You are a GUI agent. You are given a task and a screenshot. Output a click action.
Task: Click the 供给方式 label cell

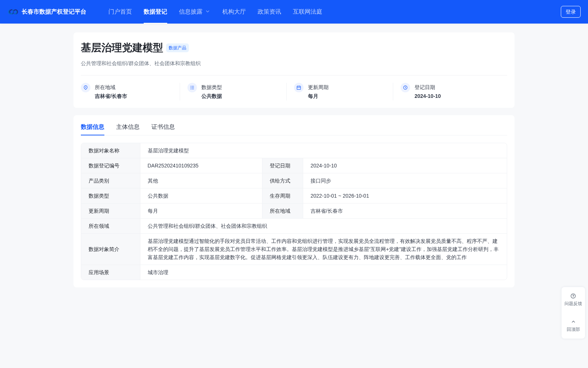pyautogui.click(x=283, y=181)
